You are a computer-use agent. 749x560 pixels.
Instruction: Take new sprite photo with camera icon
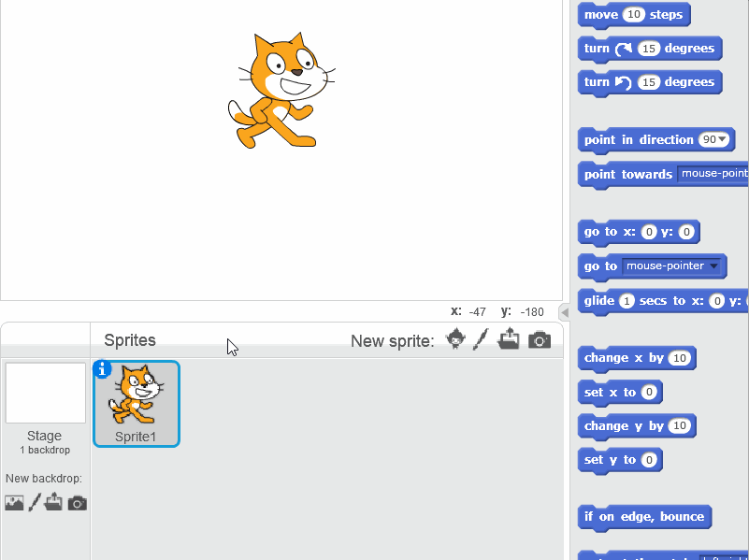click(x=540, y=340)
